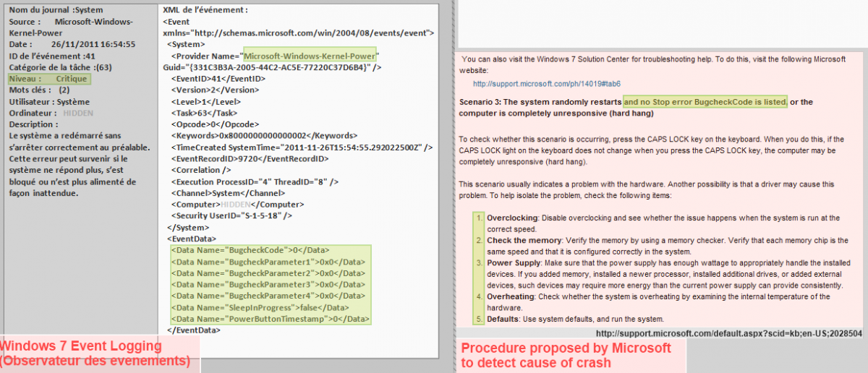Click the 'ID de l'événement :41' line
The image size is (868, 373).
[x=51, y=56]
